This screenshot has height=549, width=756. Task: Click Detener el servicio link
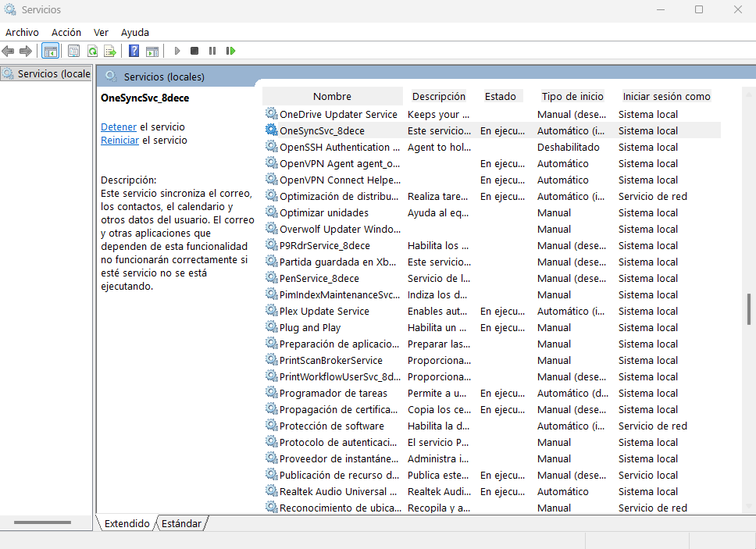pos(119,127)
